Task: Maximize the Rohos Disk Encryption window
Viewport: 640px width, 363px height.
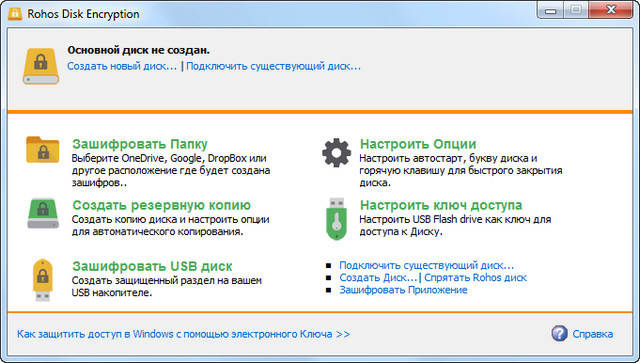Action: [576, 10]
